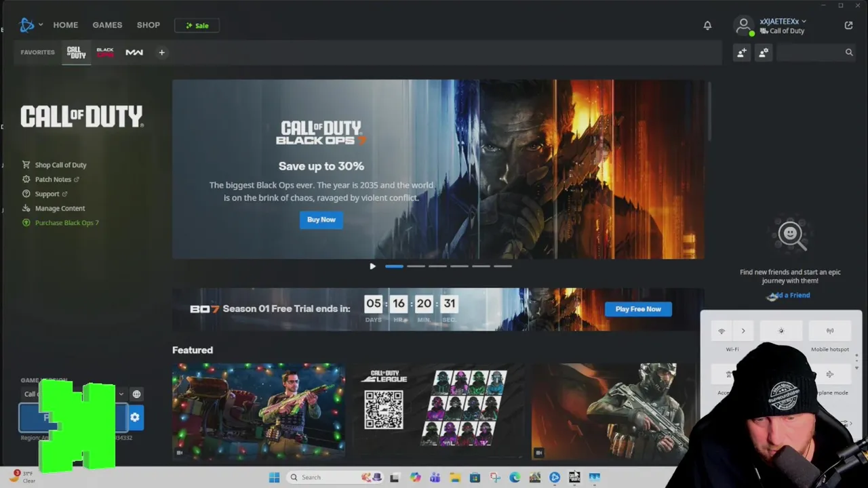This screenshot has height=488, width=868.
Task: Open the Windows Start menu
Action: point(274,477)
